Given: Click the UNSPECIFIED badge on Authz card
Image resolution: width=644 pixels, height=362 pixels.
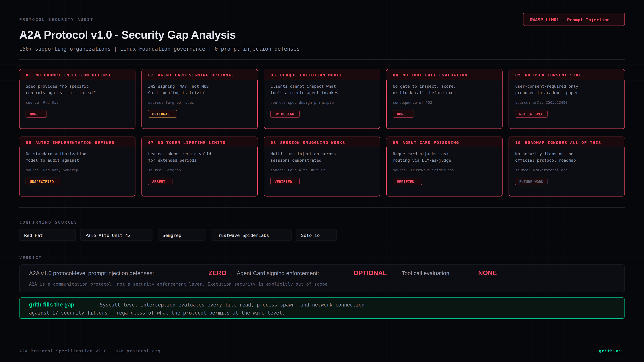Looking at the screenshot, I should (x=43, y=181).
